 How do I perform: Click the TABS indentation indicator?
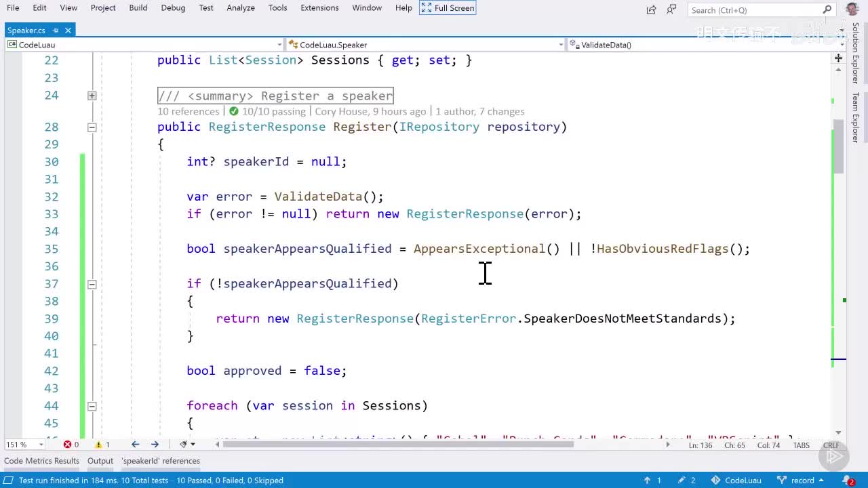coord(801,445)
